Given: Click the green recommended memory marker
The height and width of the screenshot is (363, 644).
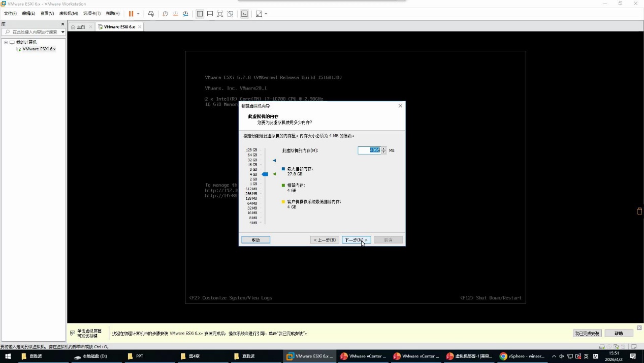Looking at the screenshot, I should 274,174.
